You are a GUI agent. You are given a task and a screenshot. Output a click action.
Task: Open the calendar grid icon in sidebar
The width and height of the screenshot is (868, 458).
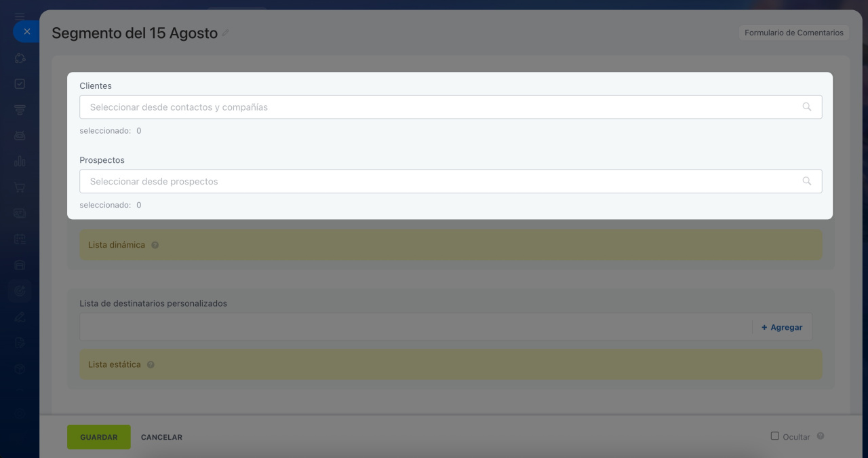[20, 239]
